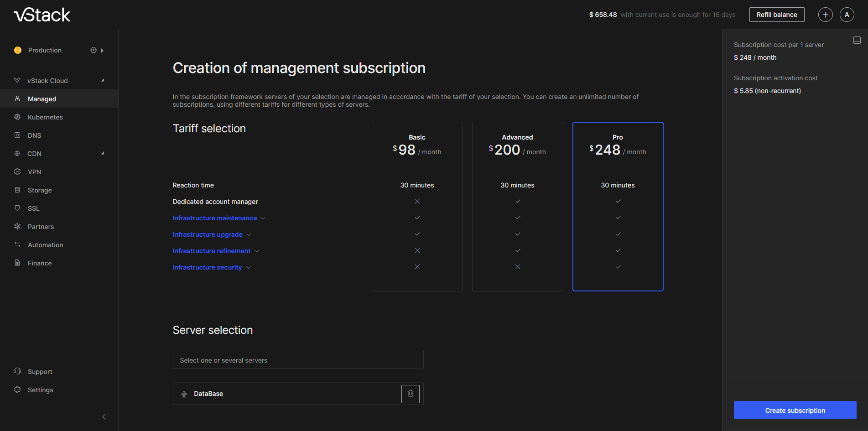The width and height of the screenshot is (868, 431).
Task: Click the Create subscription button
Action: tap(795, 410)
